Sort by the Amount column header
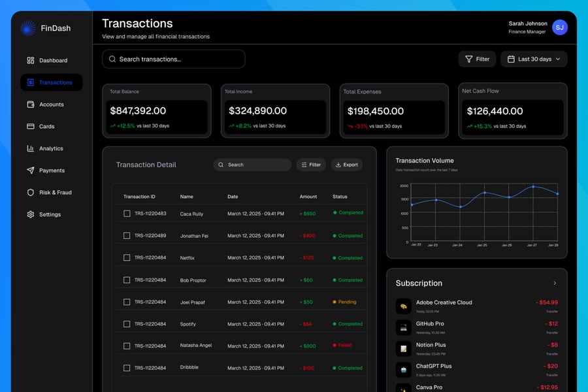 [308, 197]
